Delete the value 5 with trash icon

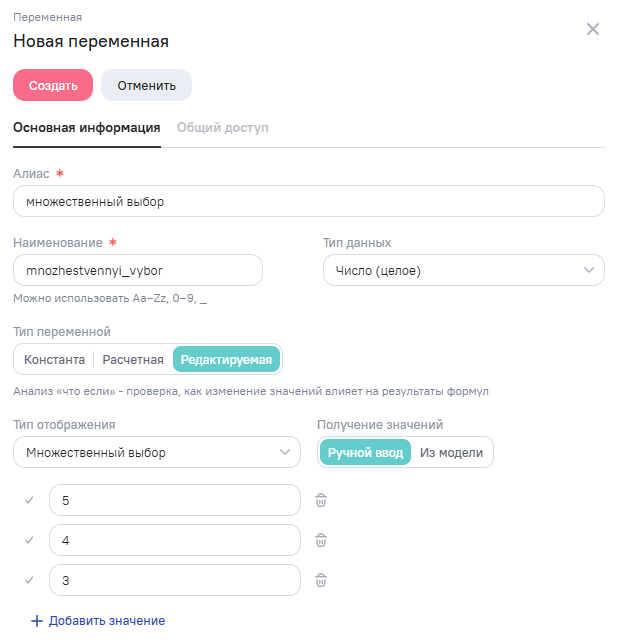tap(321, 500)
